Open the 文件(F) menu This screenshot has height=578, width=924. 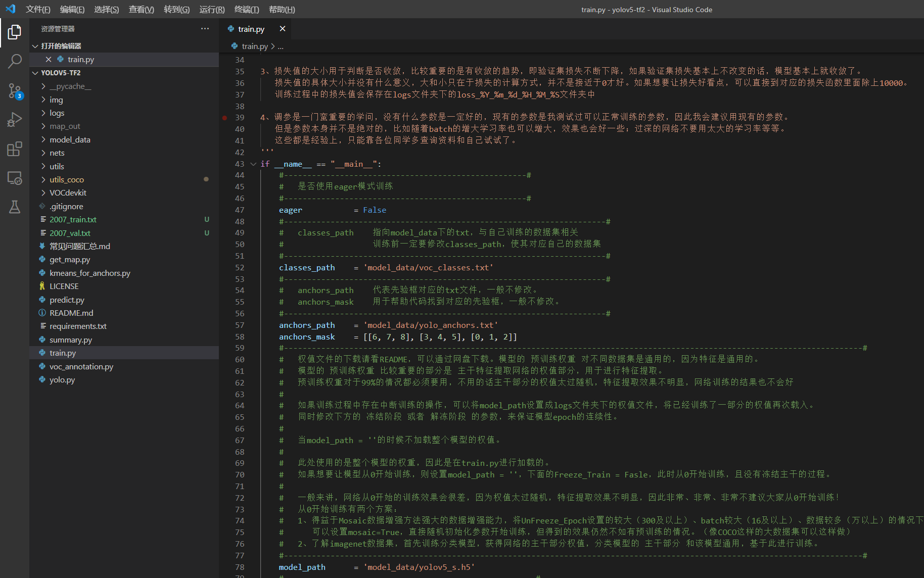[38, 9]
